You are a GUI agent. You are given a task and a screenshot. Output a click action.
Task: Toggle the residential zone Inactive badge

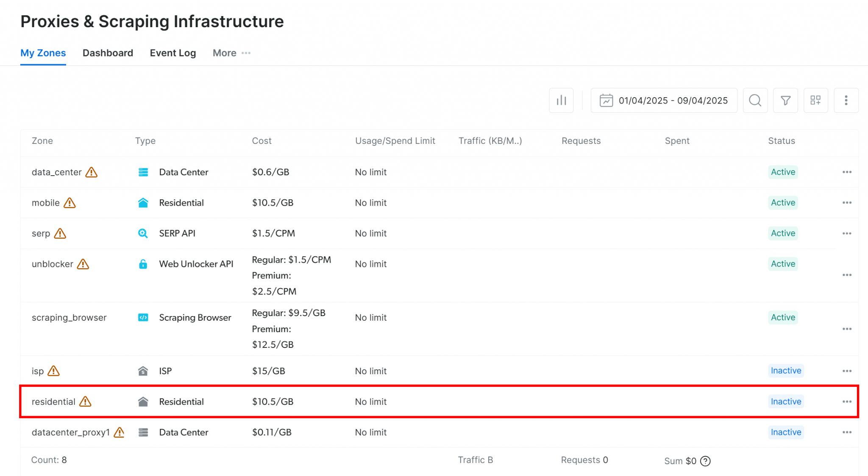(x=786, y=401)
